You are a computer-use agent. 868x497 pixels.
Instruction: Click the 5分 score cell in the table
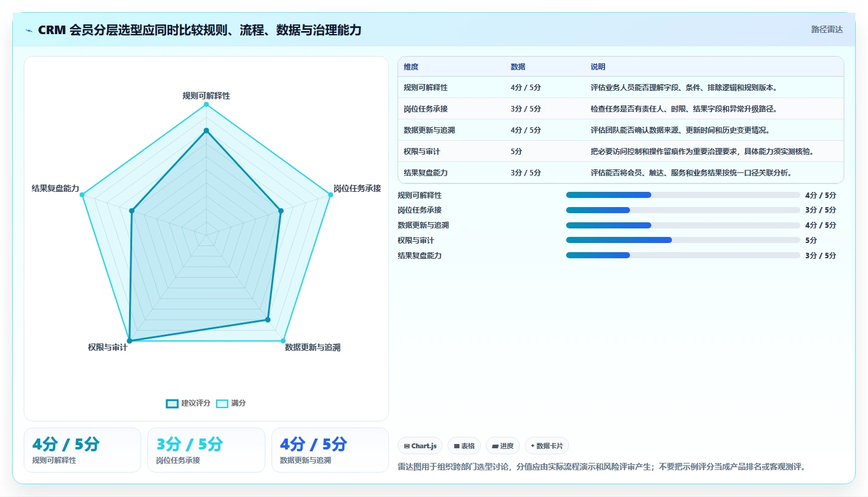click(516, 151)
